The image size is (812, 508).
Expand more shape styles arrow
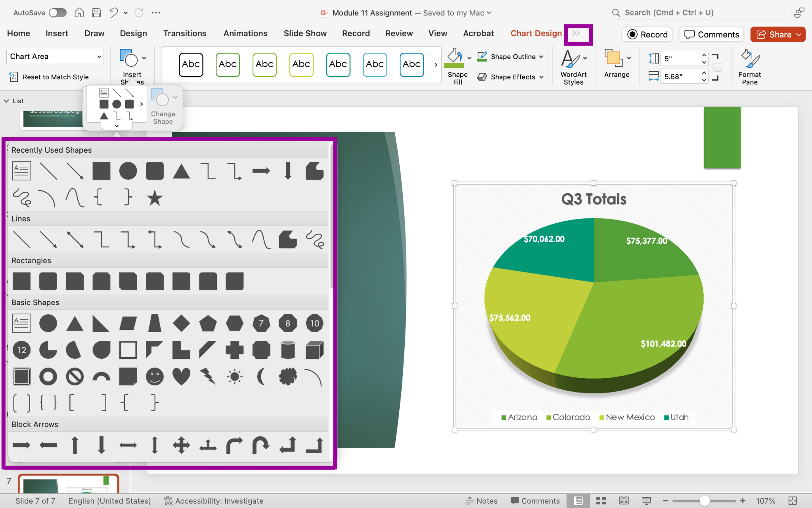[436, 64]
